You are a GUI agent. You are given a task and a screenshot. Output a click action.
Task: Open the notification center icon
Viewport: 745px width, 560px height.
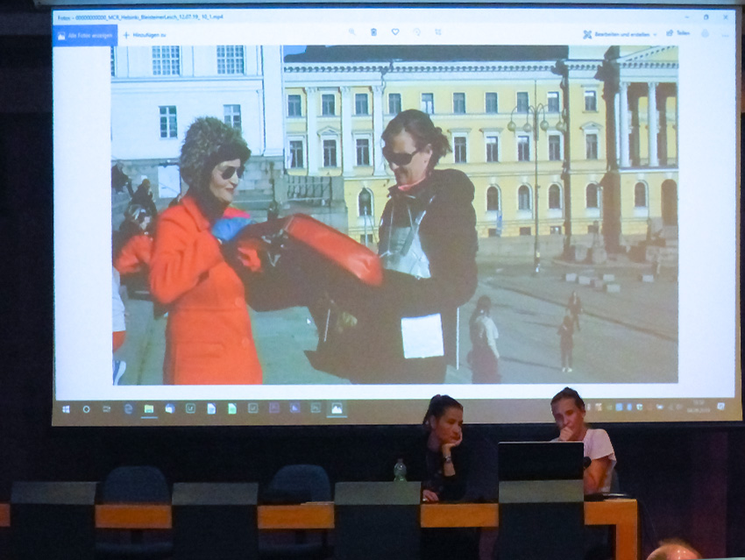(x=721, y=407)
